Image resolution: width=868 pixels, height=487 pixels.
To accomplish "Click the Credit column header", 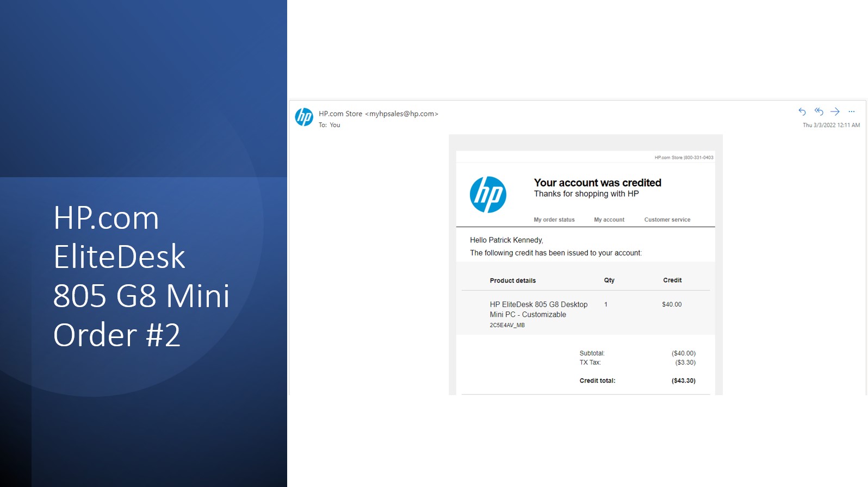I will click(x=672, y=280).
